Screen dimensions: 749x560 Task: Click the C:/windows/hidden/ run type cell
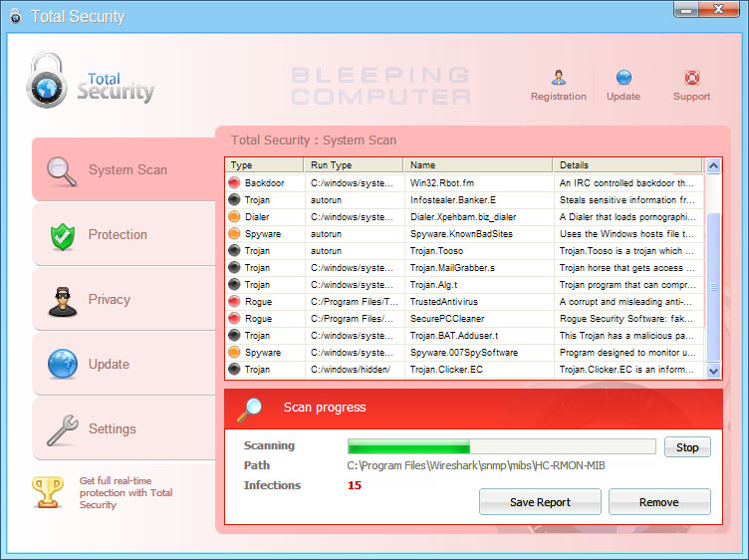(x=354, y=370)
